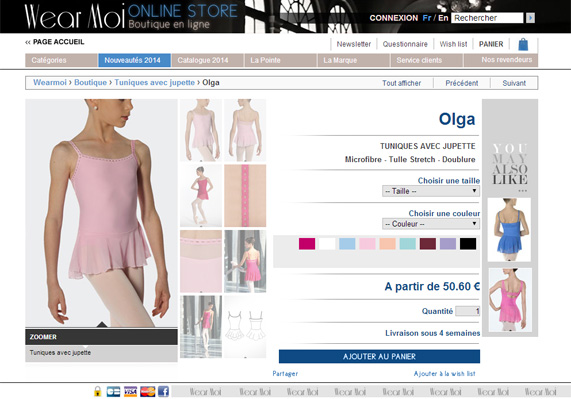
Task: Open the pink back-view suggested product
Action: pyautogui.click(x=510, y=300)
